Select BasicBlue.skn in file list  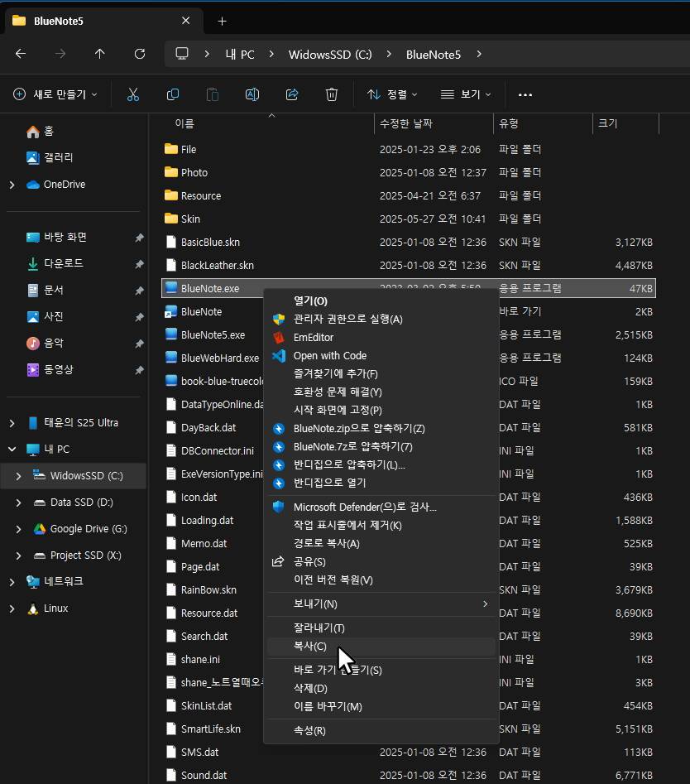(x=409, y=242)
